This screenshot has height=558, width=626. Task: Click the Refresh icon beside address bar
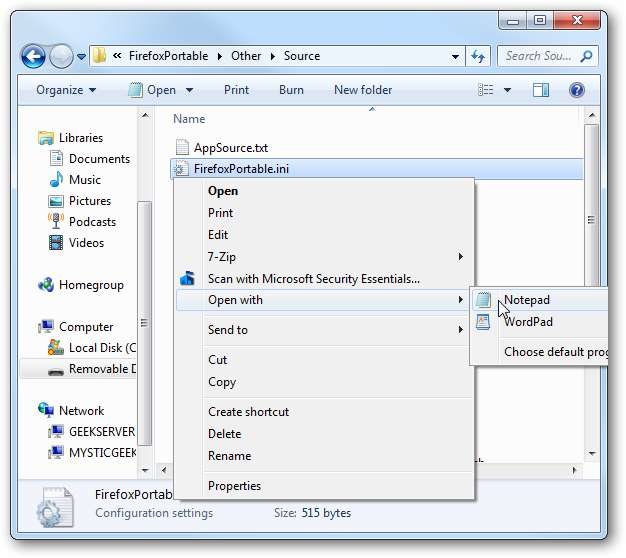[478, 56]
